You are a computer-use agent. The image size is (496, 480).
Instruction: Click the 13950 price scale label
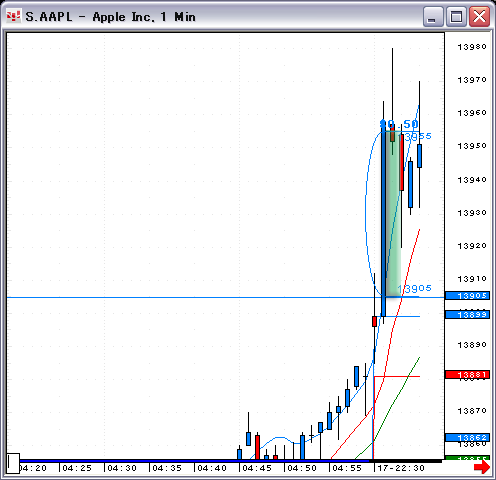[x=472, y=146]
